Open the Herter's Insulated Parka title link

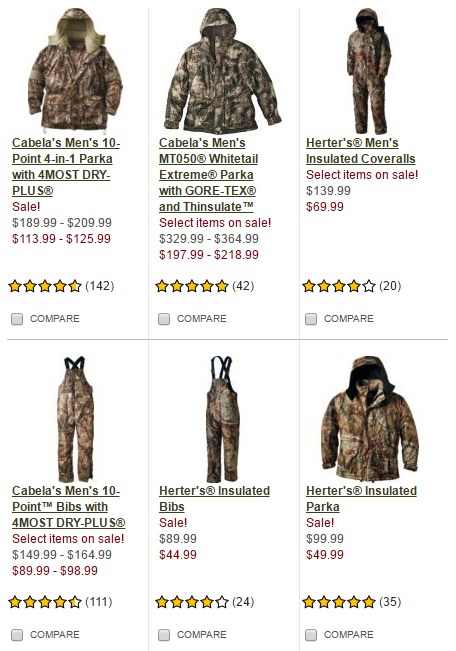361,499
